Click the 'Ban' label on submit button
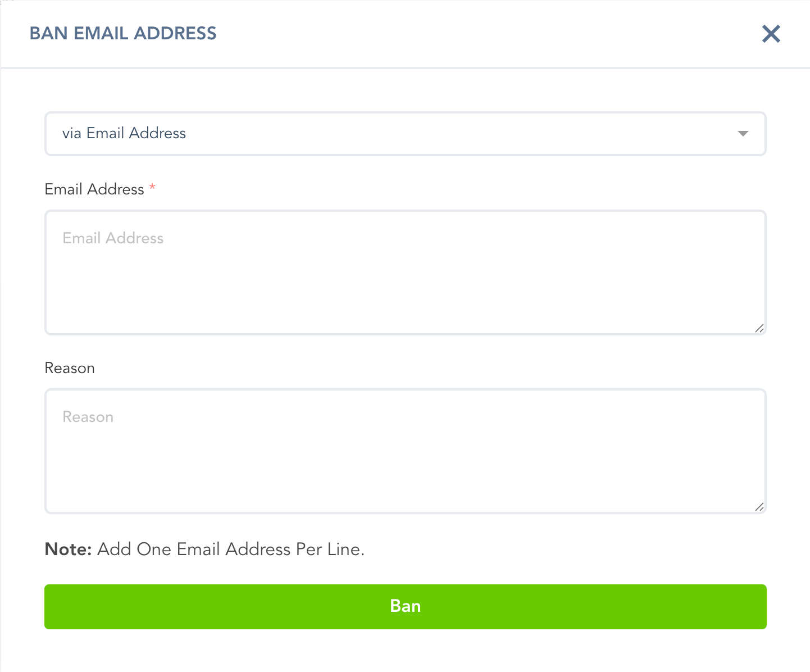This screenshot has width=810, height=672. [x=406, y=606]
